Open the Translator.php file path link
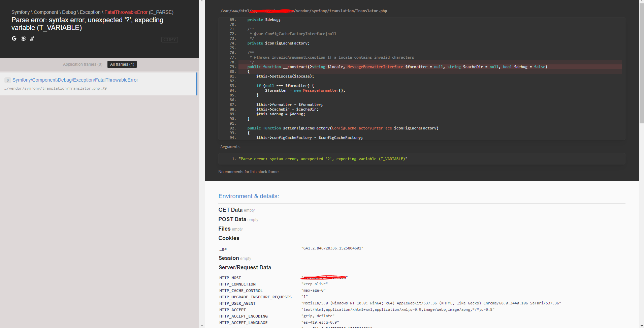The width and height of the screenshot is (644, 328). 304,11
